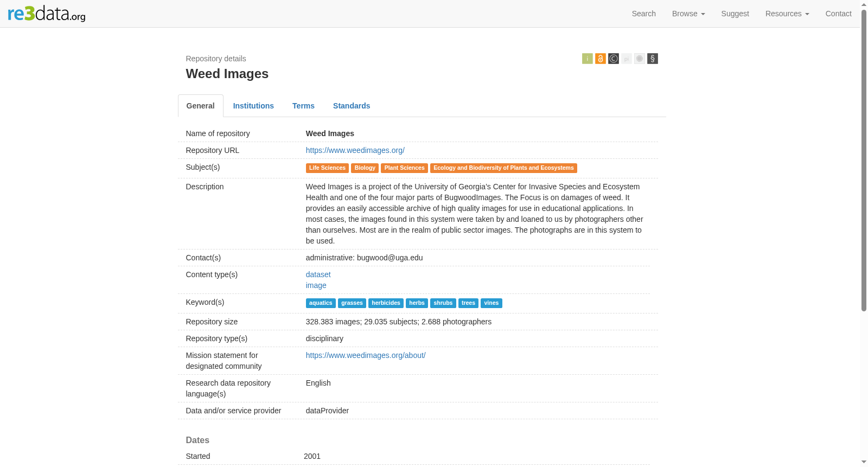Switch to the Terms tab
This screenshot has width=868, height=467.
tap(303, 106)
